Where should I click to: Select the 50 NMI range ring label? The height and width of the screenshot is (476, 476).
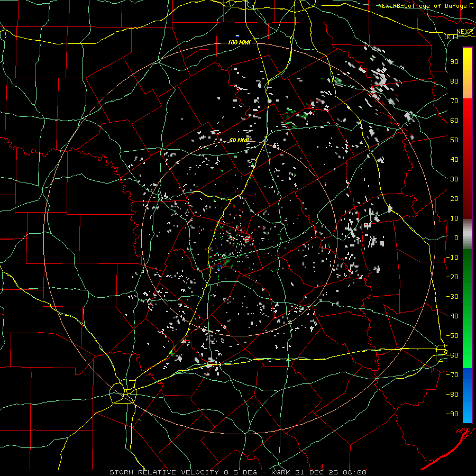pos(239,140)
